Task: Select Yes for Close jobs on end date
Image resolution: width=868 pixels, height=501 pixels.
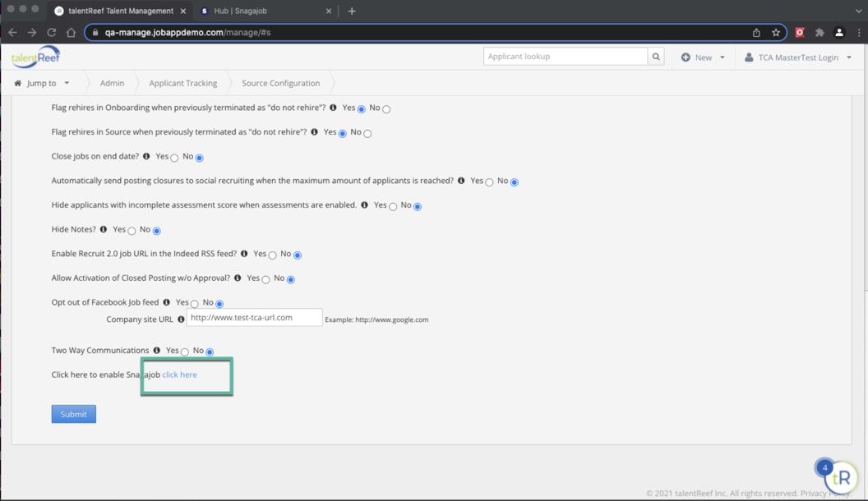Action: (x=173, y=157)
